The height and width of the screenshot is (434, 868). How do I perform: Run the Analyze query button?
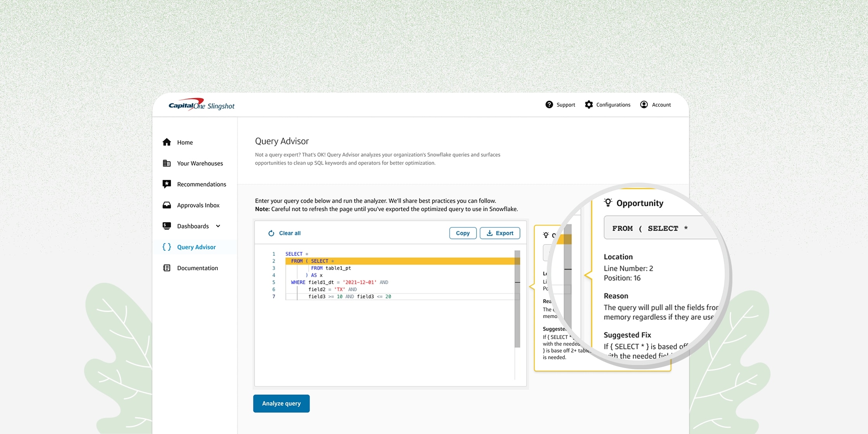pyautogui.click(x=281, y=403)
